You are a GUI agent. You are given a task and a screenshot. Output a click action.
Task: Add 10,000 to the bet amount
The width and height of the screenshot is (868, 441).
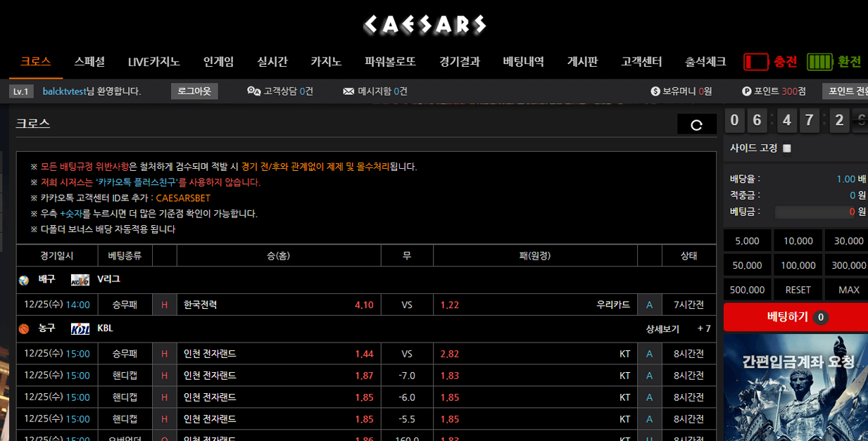(798, 241)
